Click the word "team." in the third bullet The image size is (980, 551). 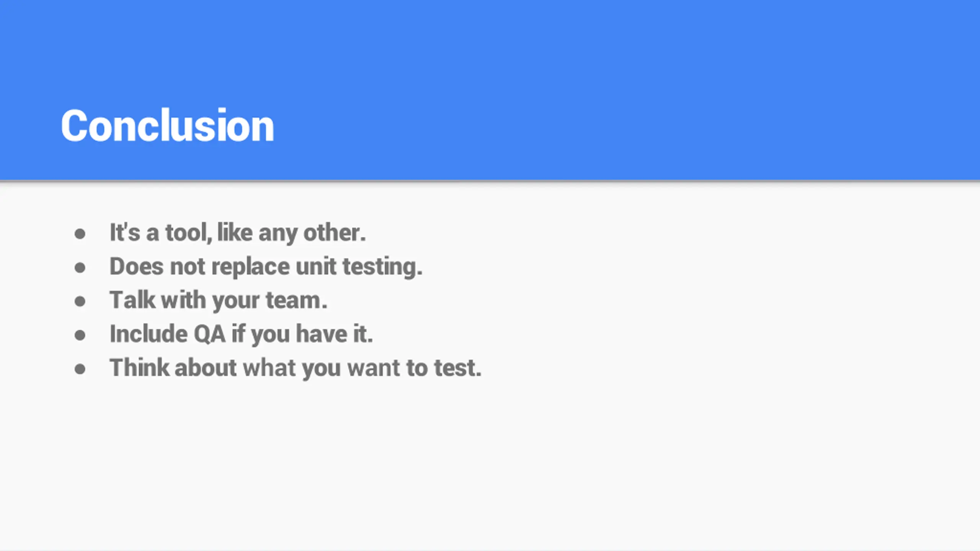point(297,300)
